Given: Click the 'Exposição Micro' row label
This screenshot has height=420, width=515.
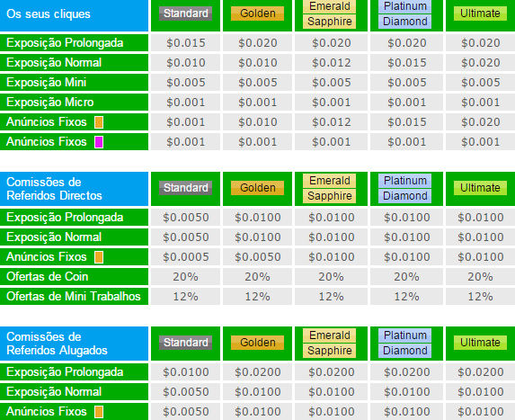Looking at the screenshot, I should tap(50, 103).
